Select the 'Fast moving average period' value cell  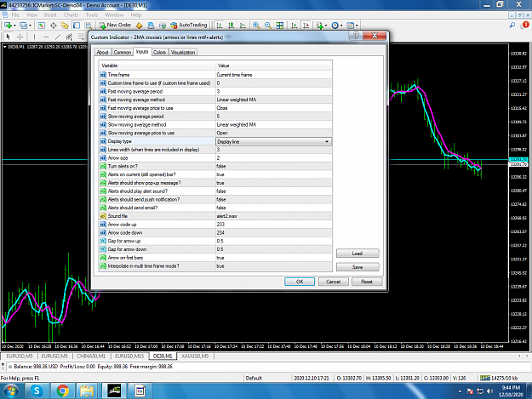273,92
